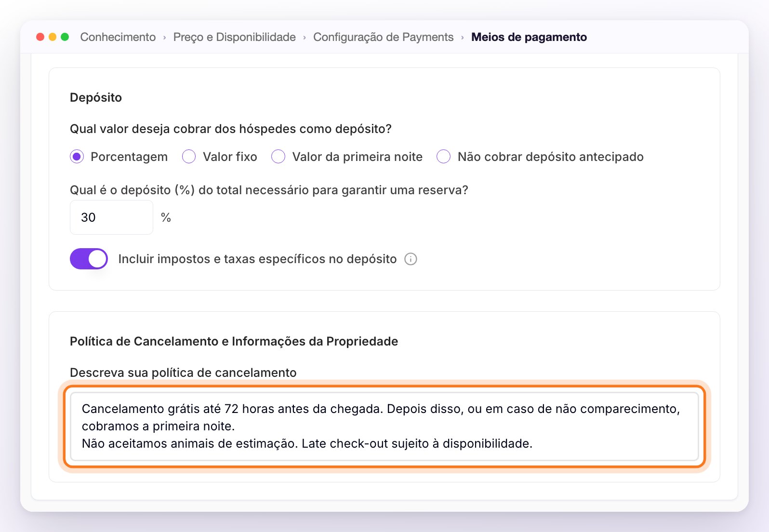Choose Não cobrar depósito antecipado option
Image resolution: width=769 pixels, height=532 pixels.
[x=443, y=157]
